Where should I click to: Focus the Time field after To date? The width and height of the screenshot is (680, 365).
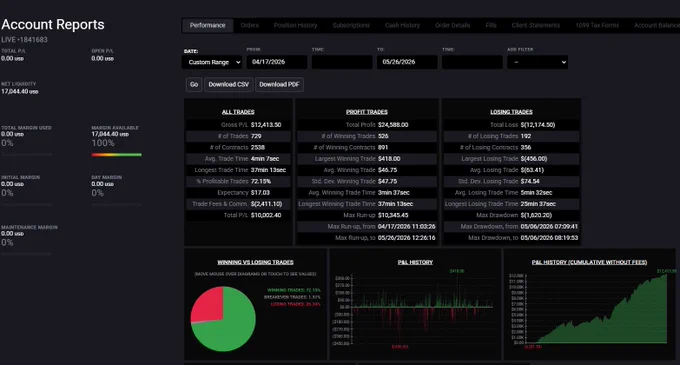click(472, 62)
